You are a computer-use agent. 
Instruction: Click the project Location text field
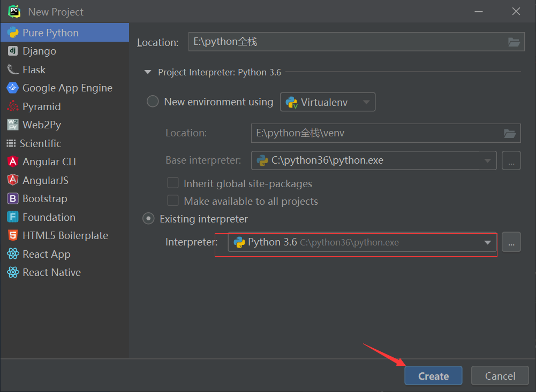(x=345, y=42)
